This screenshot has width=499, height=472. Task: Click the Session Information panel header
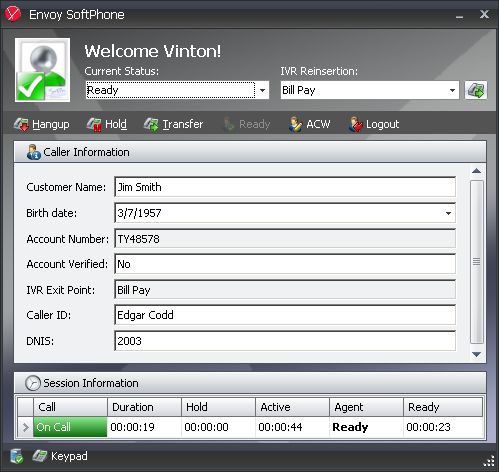tap(250, 383)
